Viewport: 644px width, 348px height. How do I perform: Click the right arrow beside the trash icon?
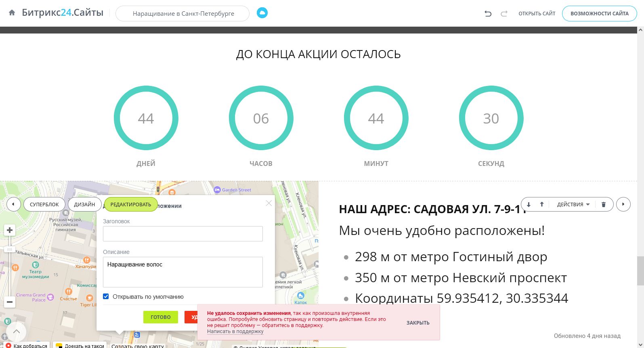(623, 204)
